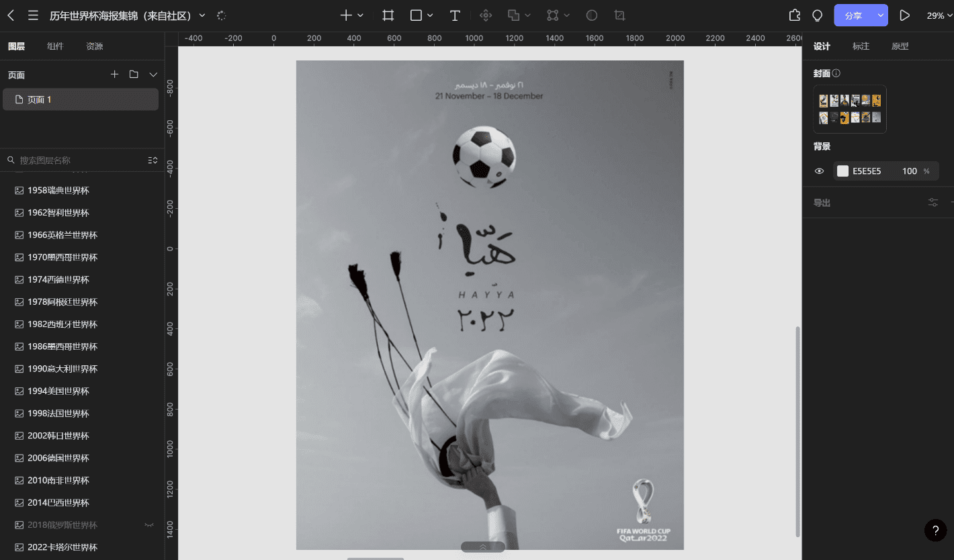The width and height of the screenshot is (954, 560).
Task: Click the cover thumbnail preview
Action: [850, 109]
